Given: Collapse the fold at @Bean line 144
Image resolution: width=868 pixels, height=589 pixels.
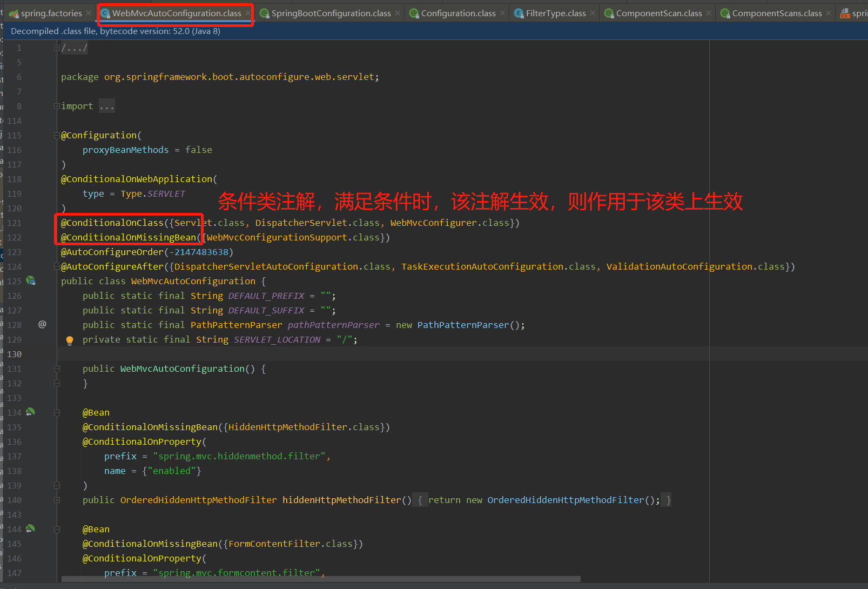Looking at the screenshot, I should (57, 530).
